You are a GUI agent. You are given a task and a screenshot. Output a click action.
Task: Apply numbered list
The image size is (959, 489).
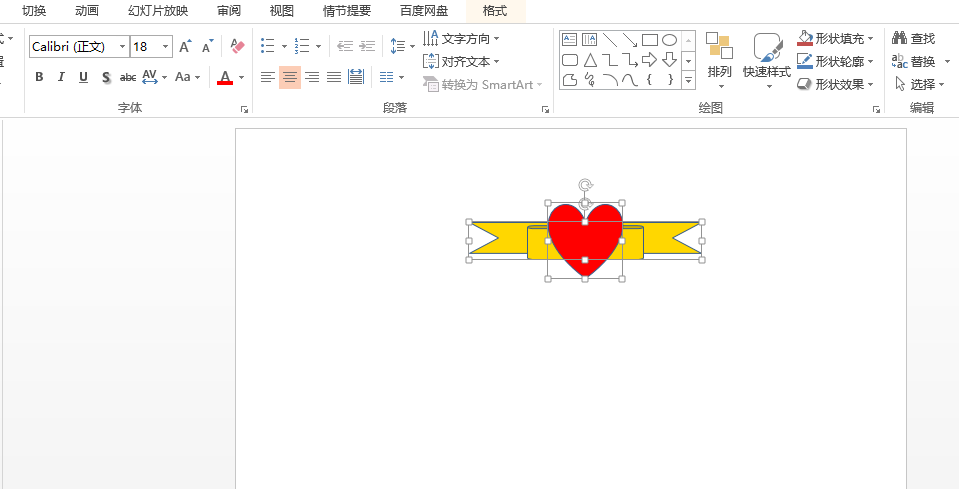[302, 46]
